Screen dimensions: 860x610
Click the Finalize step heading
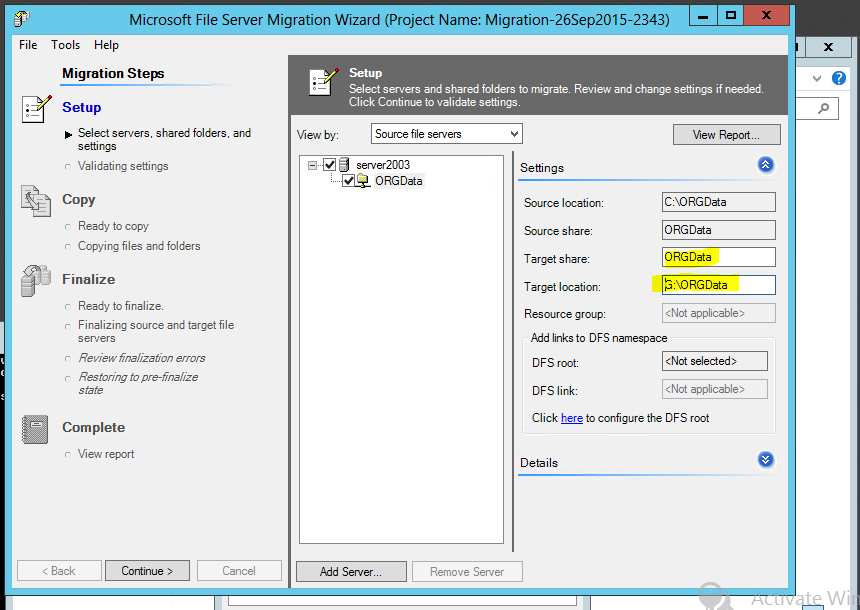pos(88,279)
